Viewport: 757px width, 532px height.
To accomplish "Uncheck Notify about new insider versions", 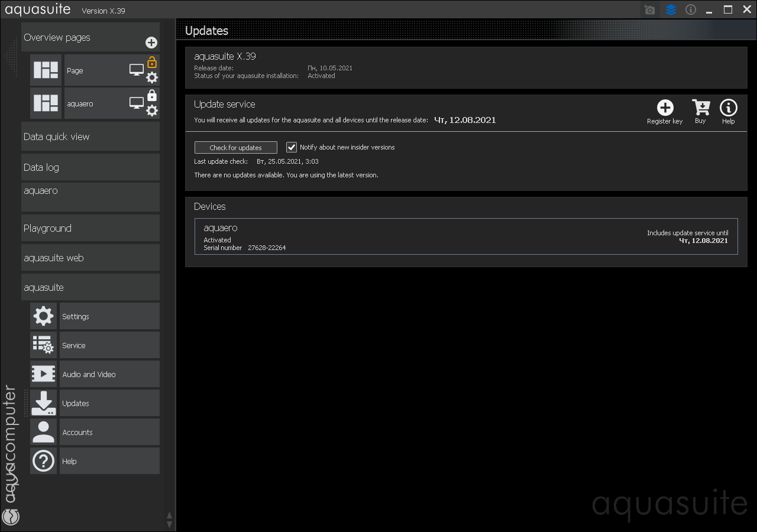I will click(292, 147).
